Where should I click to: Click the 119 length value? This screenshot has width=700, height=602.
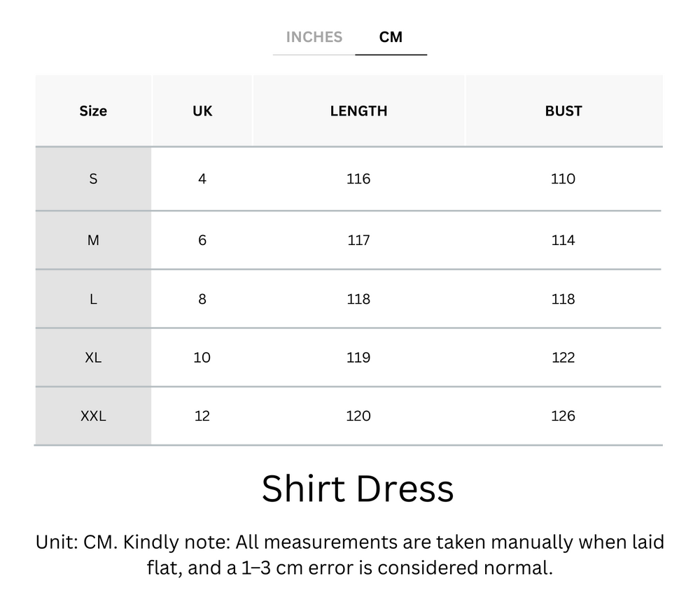(358, 357)
